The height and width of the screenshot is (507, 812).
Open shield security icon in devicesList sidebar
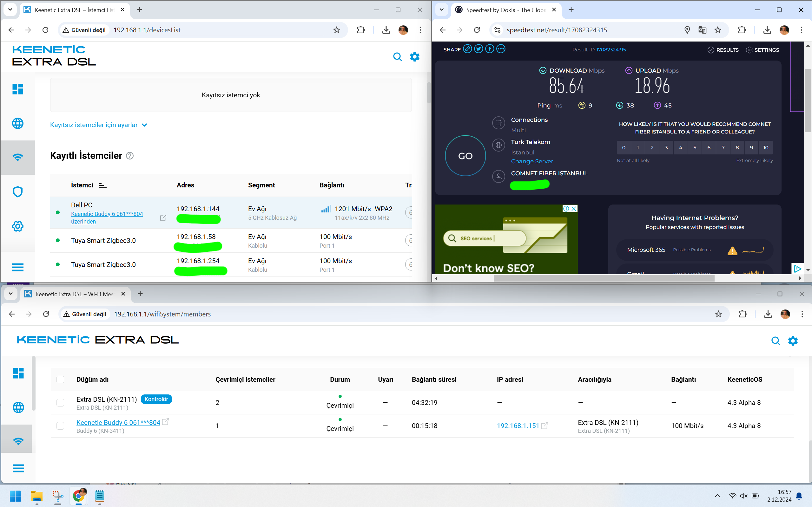point(18,192)
